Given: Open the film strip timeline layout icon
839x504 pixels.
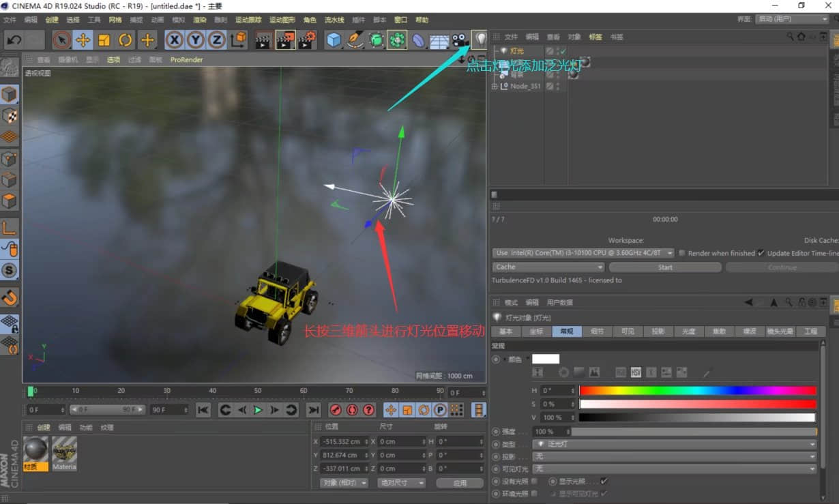Looking at the screenshot, I should (480, 410).
